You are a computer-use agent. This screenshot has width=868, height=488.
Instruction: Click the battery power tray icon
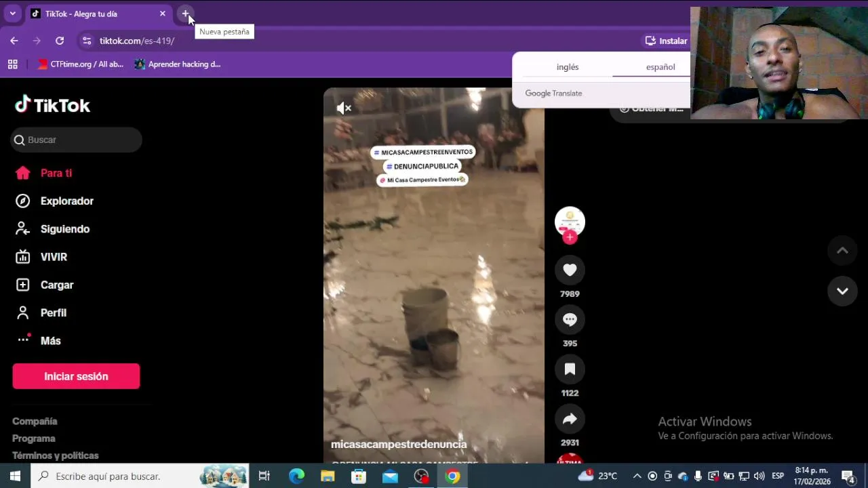coord(729,476)
